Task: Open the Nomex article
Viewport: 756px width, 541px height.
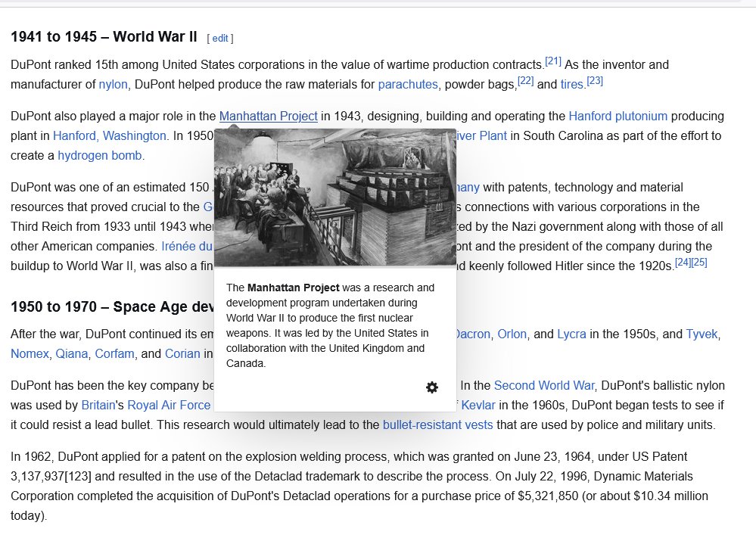Action: pos(30,354)
